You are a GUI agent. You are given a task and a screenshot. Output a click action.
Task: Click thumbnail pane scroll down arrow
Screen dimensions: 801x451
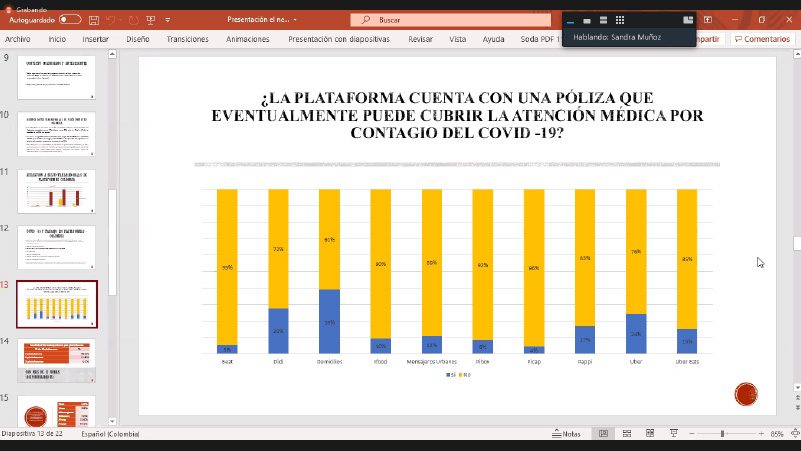(x=112, y=422)
